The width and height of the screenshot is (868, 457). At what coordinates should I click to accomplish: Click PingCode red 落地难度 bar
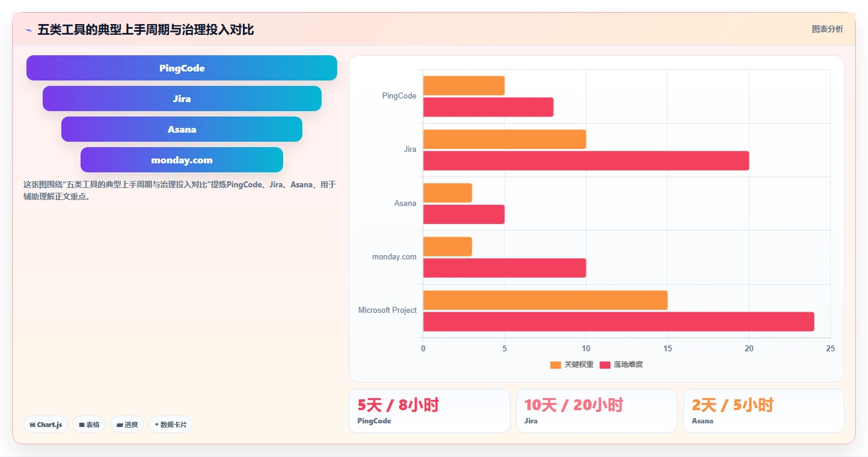click(488, 107)
